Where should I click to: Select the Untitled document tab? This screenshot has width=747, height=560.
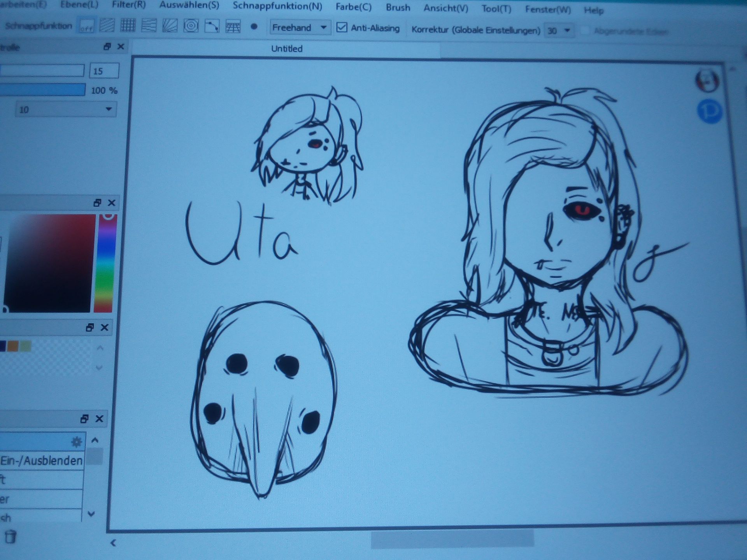click(x=287, y=49)
